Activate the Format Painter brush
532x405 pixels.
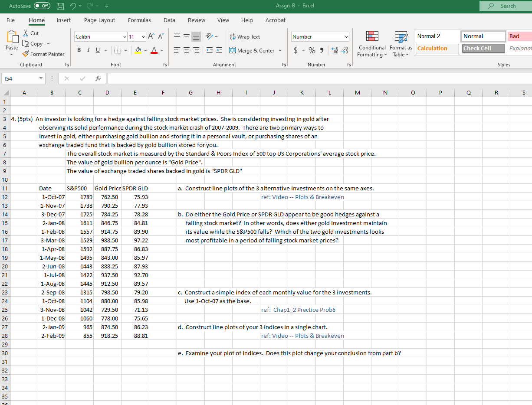point(43,54)
